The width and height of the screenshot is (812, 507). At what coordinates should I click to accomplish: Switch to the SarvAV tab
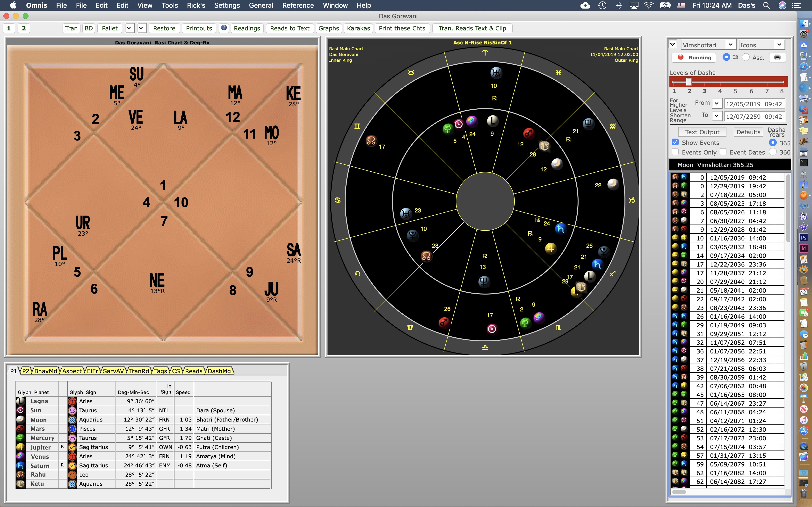click(x=113, y=371)
